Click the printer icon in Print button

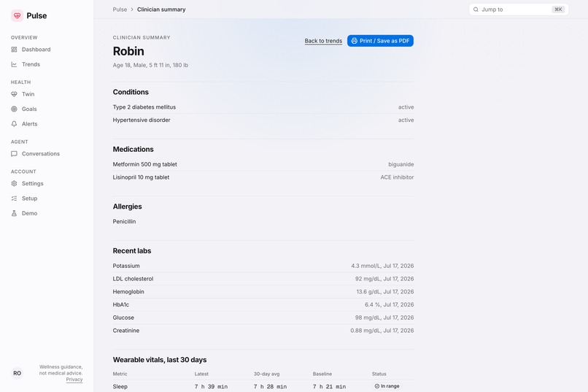point(354,41)
